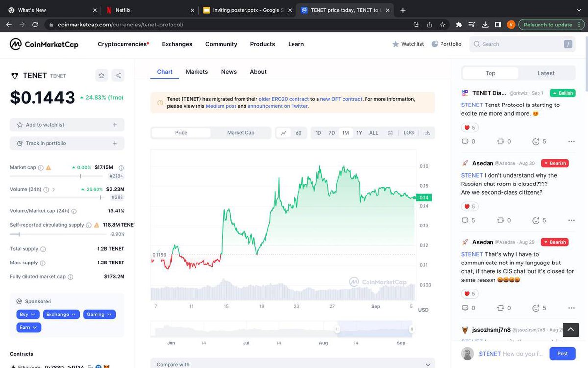The width and height of the screenshot is (588, 368).
Task: Open Products navigation menu
Action: pyautogui.click(x=263, y=44)
